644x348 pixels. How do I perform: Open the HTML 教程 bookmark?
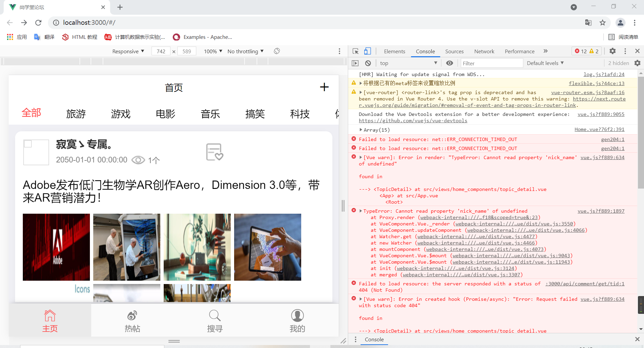coord(80,37)
